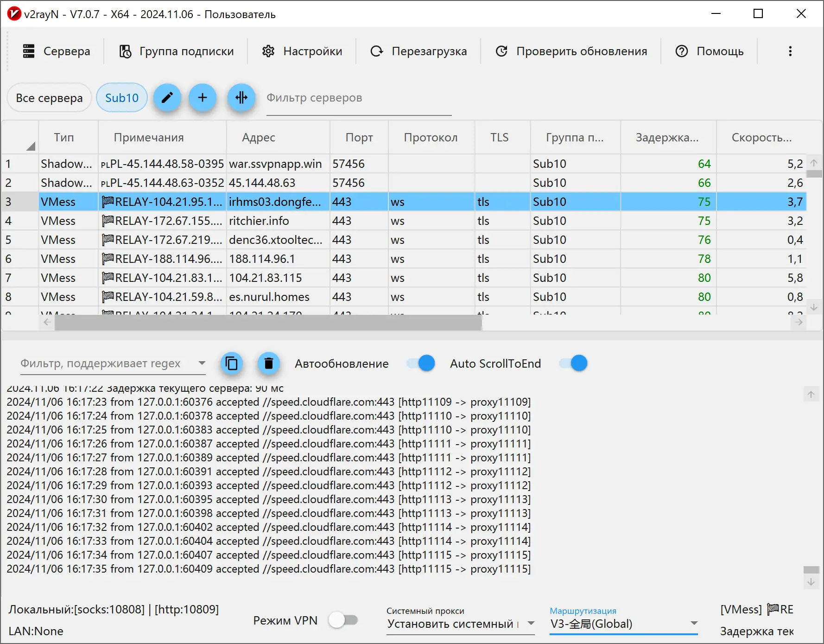Click the scroll-down arrow of the server list
Screen dimensions: 824x644
pos(814,307)
